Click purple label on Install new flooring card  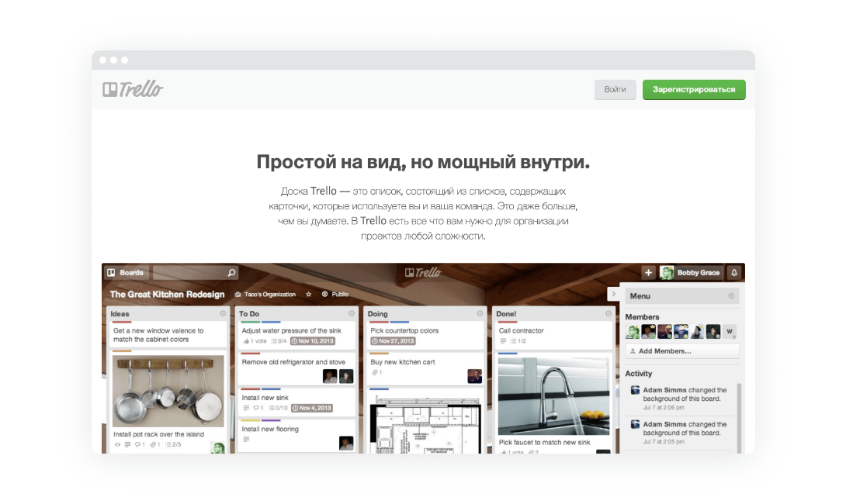271,420
